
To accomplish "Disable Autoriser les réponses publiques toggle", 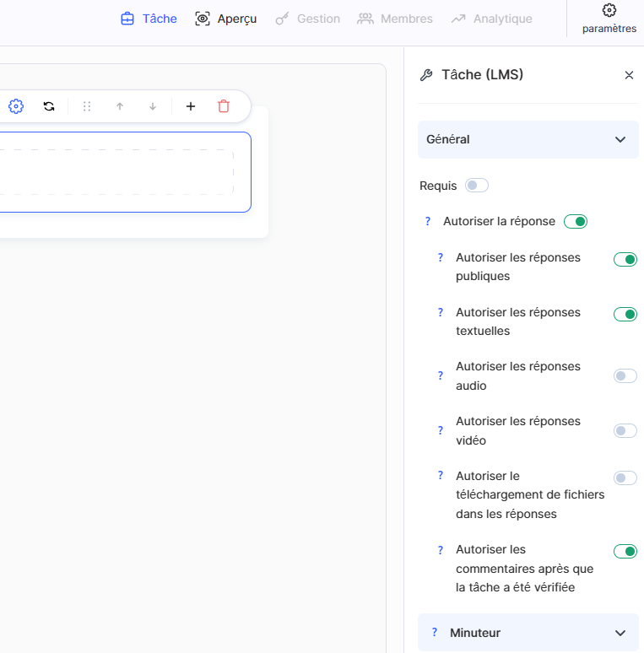I will [625, 260].
